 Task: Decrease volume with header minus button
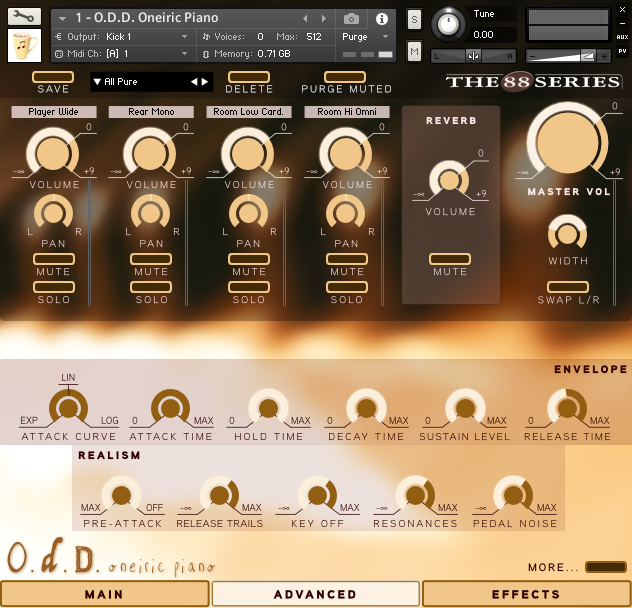tap(532, 56)
